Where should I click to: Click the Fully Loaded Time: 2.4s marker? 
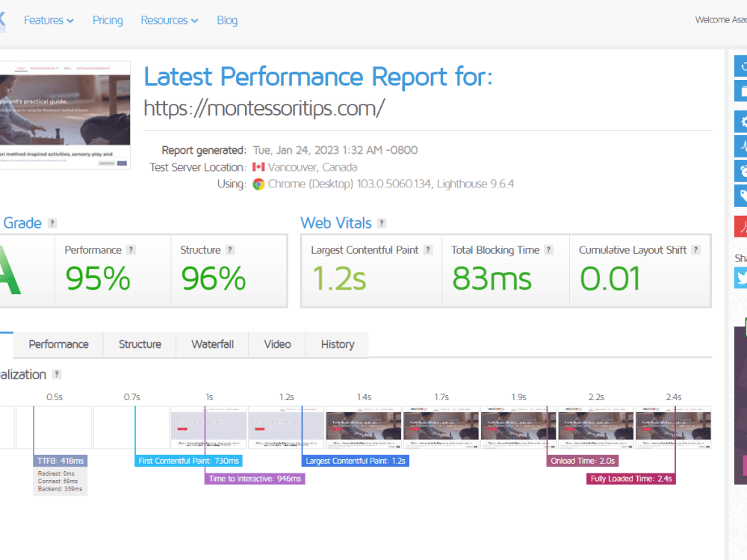click(x=631, y=479)
